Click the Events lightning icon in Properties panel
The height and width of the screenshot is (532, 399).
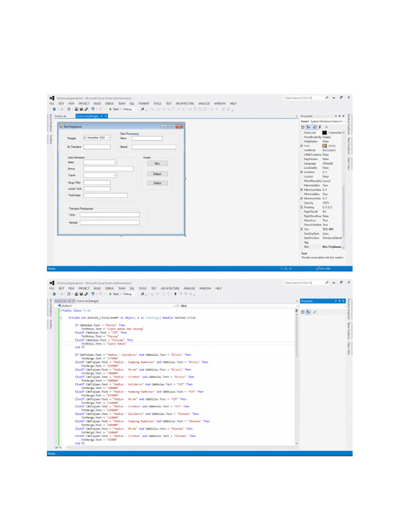(320, 127)
